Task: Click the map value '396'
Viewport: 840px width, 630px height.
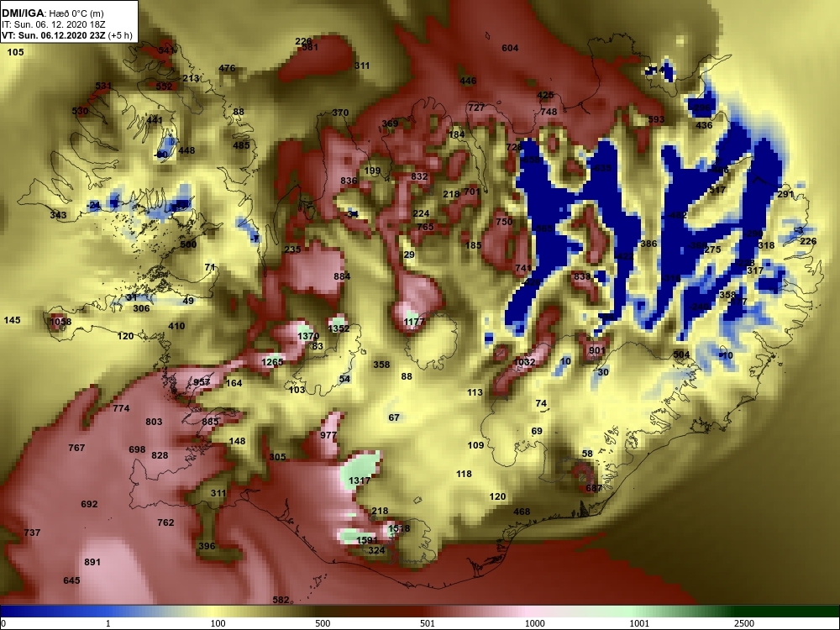Action: tap(207, 547)
